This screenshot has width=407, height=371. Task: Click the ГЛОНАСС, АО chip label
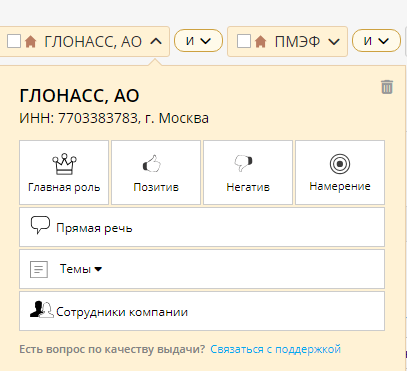click(93, 42)
